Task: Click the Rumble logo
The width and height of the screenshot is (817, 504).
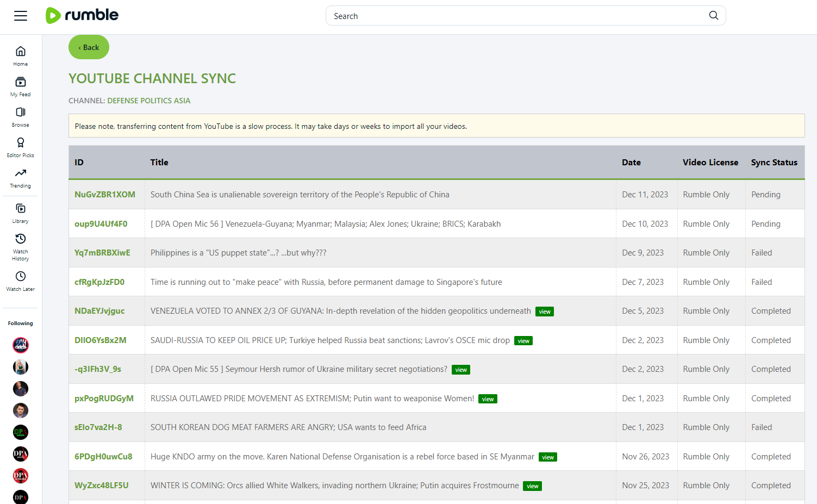Action: pos(82,15)
